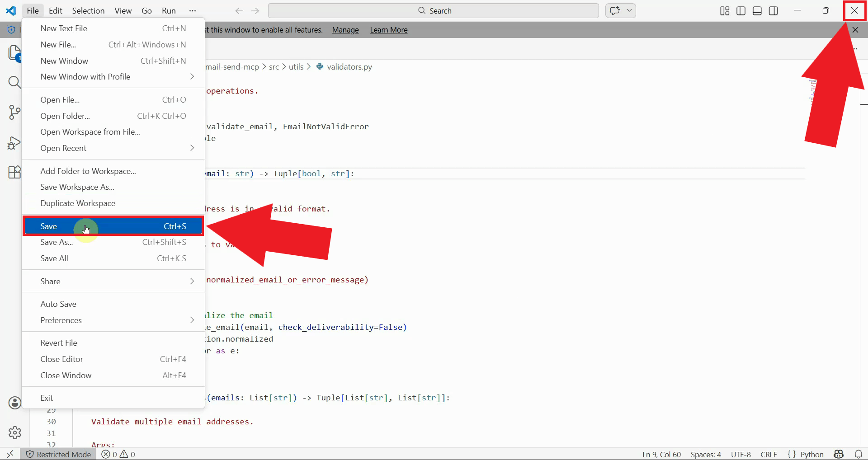Image resolution: width=868 pixels, height=460 pixels.
Task: Click the search box at the top
Action: (433, 10)
